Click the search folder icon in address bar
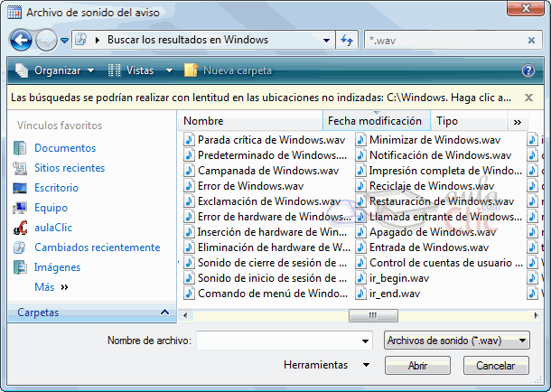The width and height of the screenshot is (551, 392). point(81,40)
